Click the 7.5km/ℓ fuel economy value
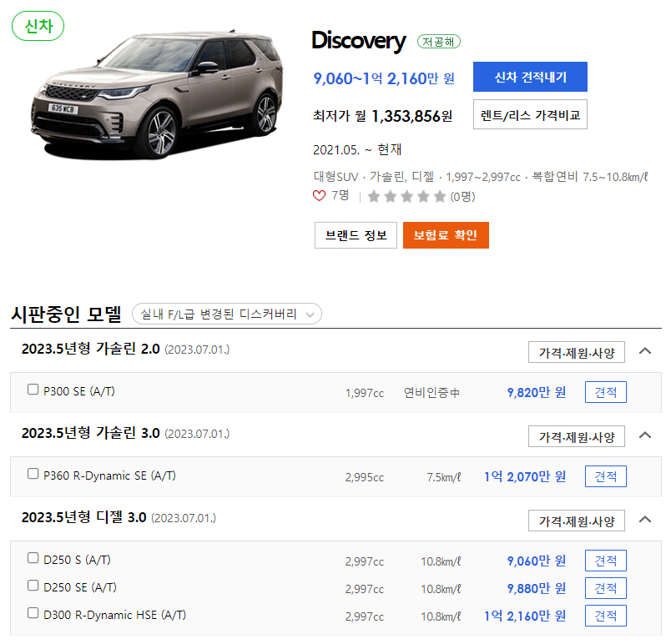This screenshot has height=644, width=671. (444, 477)
